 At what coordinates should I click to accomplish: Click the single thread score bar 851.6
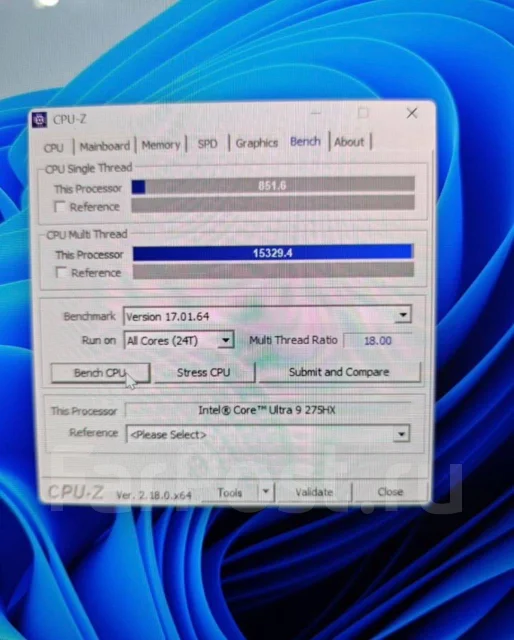coord(273,186)
